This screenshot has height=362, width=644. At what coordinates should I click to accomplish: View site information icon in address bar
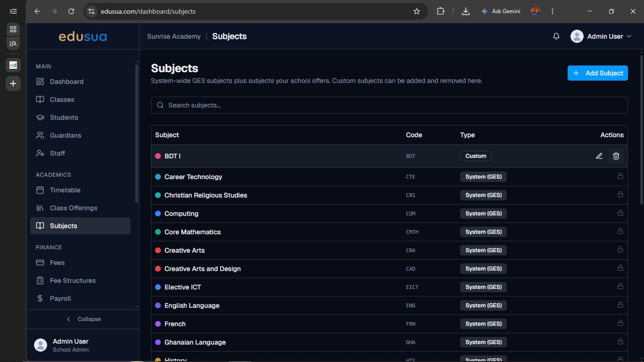(91, 11)
